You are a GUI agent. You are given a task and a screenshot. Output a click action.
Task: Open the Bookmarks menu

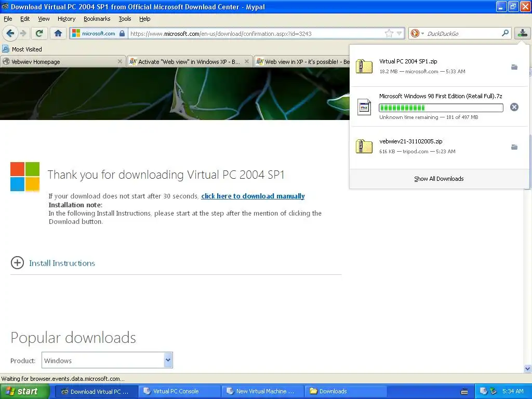(97, 19)
